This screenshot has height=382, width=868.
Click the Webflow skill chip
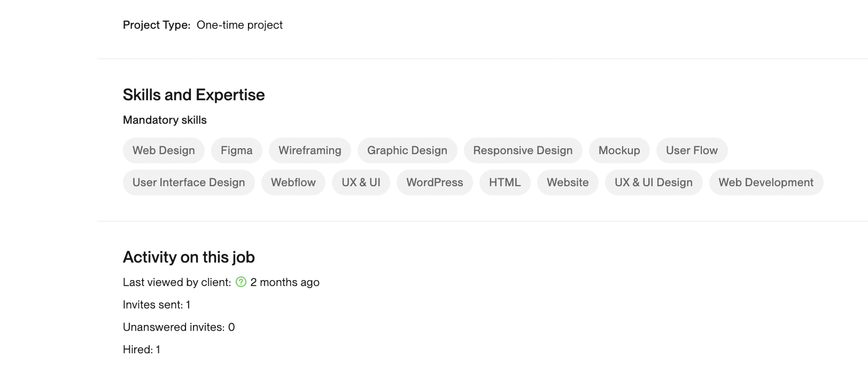coord(293,182)
